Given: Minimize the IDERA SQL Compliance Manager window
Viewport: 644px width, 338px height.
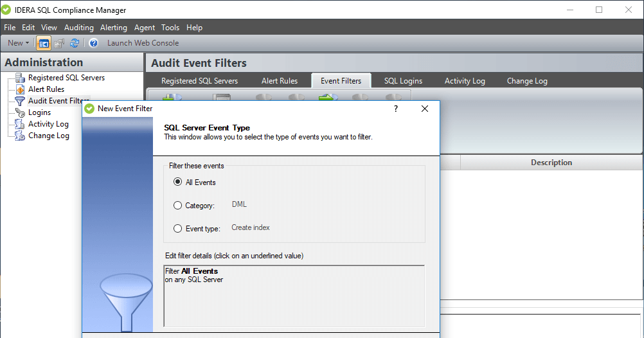Looking at the screenshot, I should pos(570,10).
